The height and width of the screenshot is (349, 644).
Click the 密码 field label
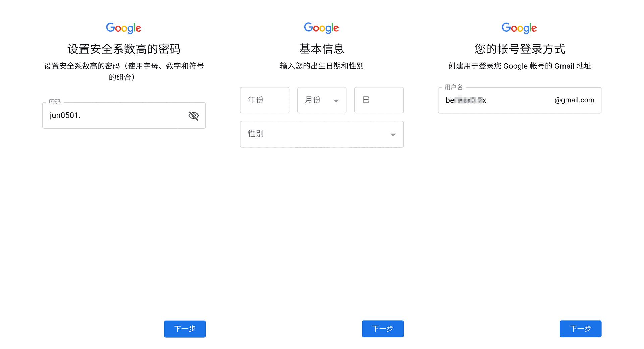click(55, 102)
